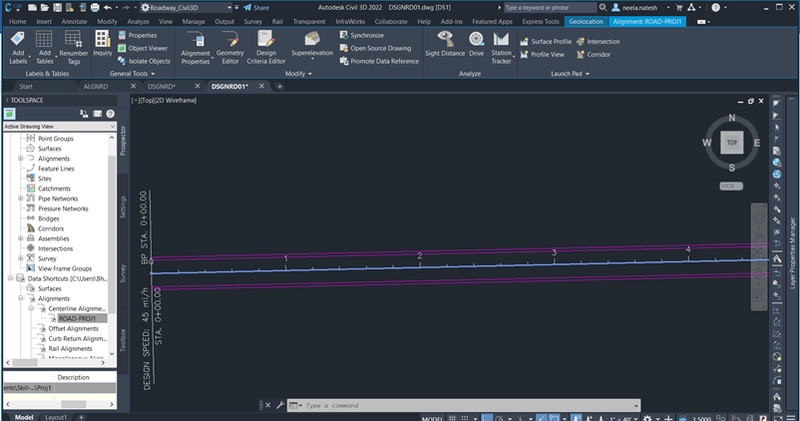Toggle polar tracking in status bar
This screenshot has width=800, height=421.
pos(501,418)
